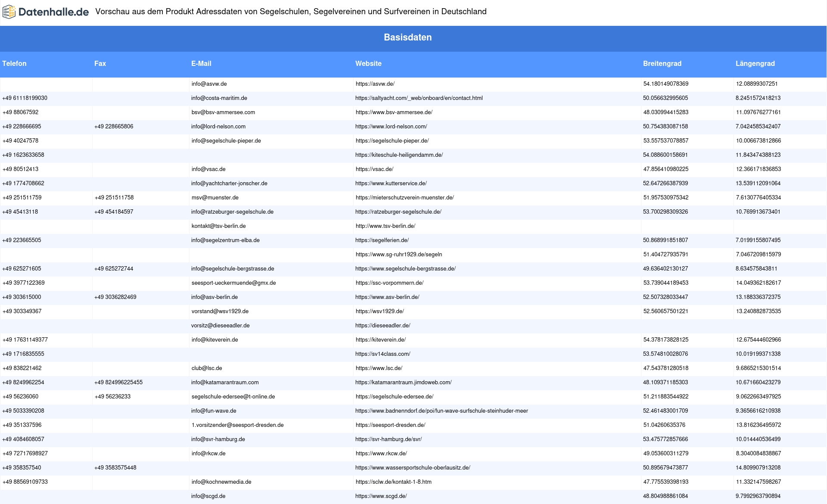The width and height of the screenshot is (827, 504).
Task: Select email club@lsc.de
Action: (207, 368)
